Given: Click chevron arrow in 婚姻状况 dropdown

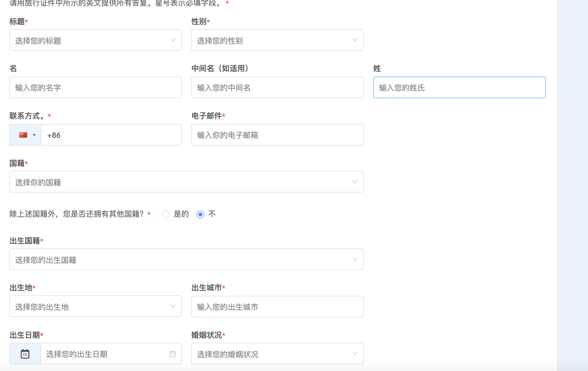Looking at the screenshot, I should point(355,354).
